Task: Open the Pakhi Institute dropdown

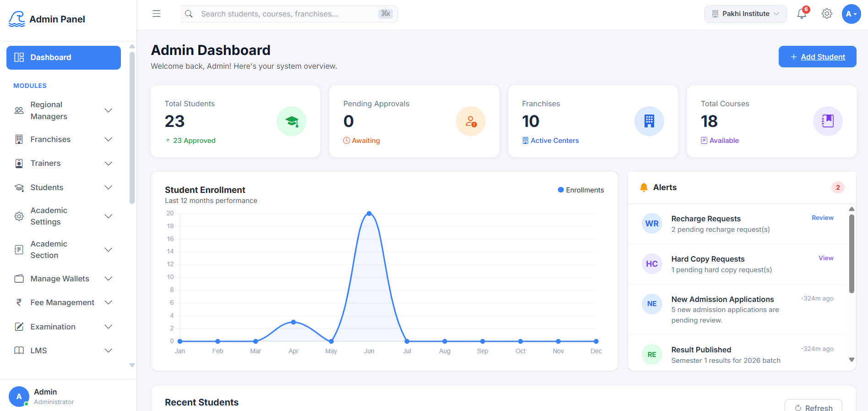Action: pos(745,14)
